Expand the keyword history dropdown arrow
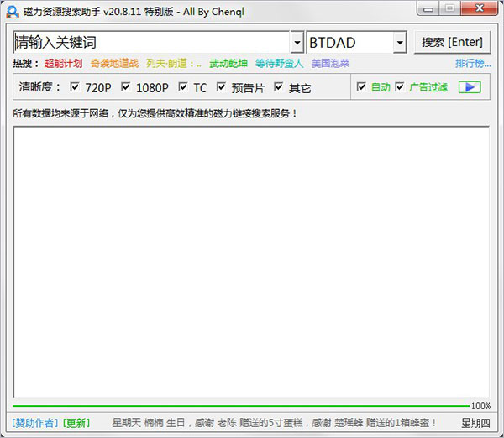504x438 pixels. tap(297, 43)
